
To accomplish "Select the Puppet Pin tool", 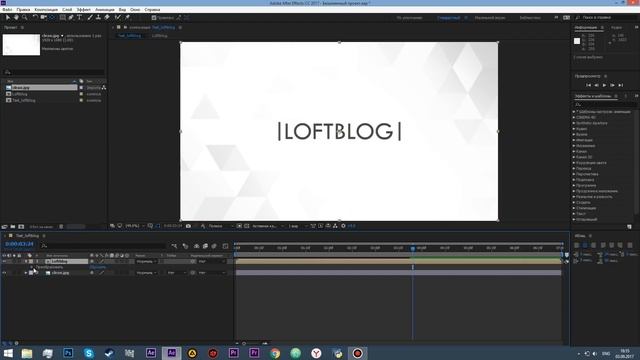I will (x=127, y=18).
